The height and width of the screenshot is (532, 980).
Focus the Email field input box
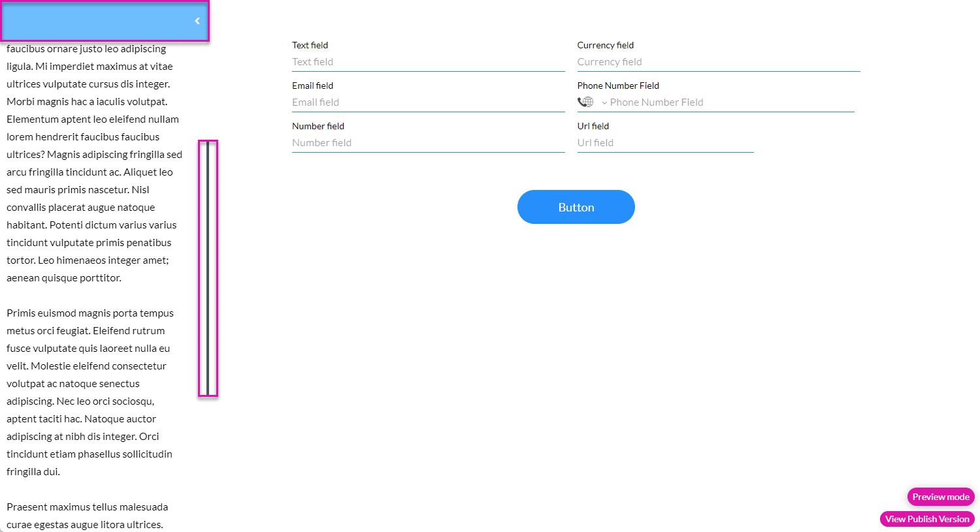click(x=428, y=102)
